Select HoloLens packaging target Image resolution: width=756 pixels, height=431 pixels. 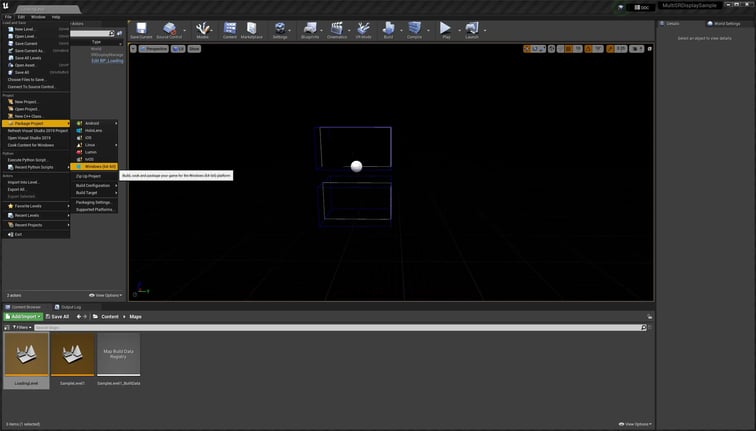[x=94, y=131]
